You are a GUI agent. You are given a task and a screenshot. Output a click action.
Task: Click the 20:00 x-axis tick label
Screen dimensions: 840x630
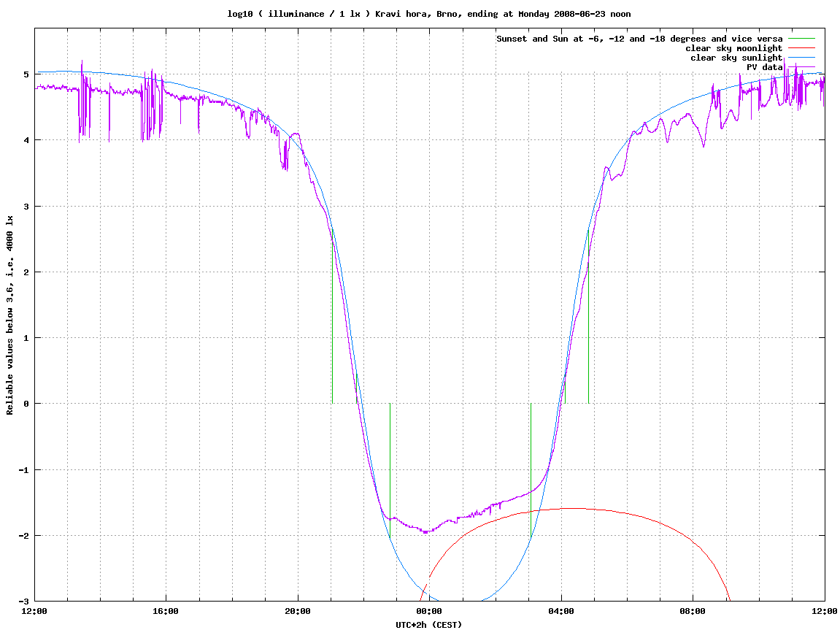point(298,611)
